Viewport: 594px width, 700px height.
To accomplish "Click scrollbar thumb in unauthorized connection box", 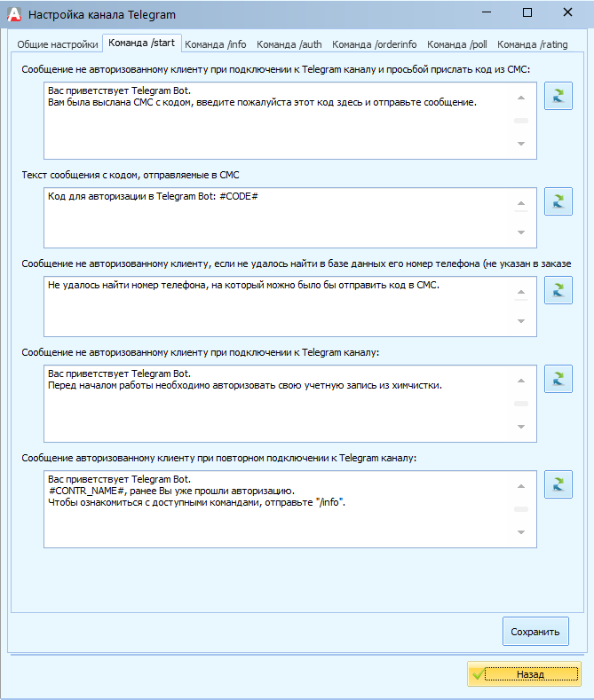I will pyautogui.click(x=521, y=404).
